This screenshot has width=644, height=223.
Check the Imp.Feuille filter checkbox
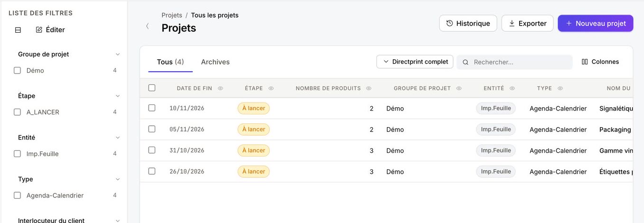[x=17, y=154]
